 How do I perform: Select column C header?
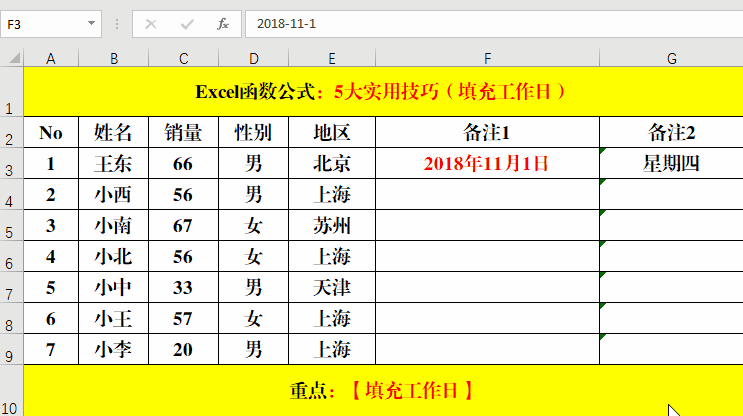(184, 58)
